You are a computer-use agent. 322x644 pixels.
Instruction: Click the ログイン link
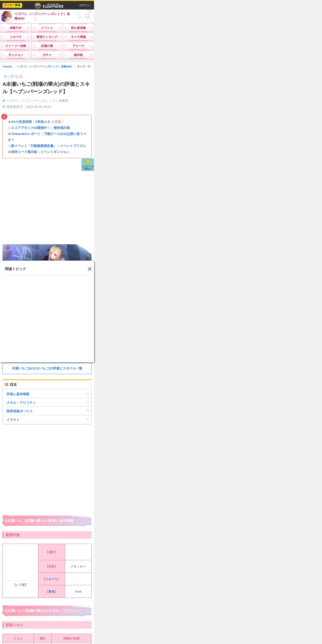point(85,5)
